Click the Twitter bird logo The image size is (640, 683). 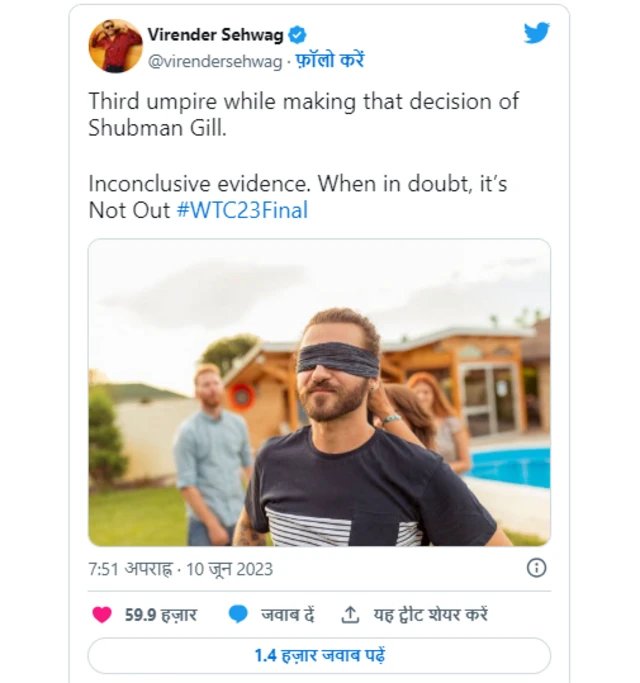pyautogui.click(x=536, y=33)
